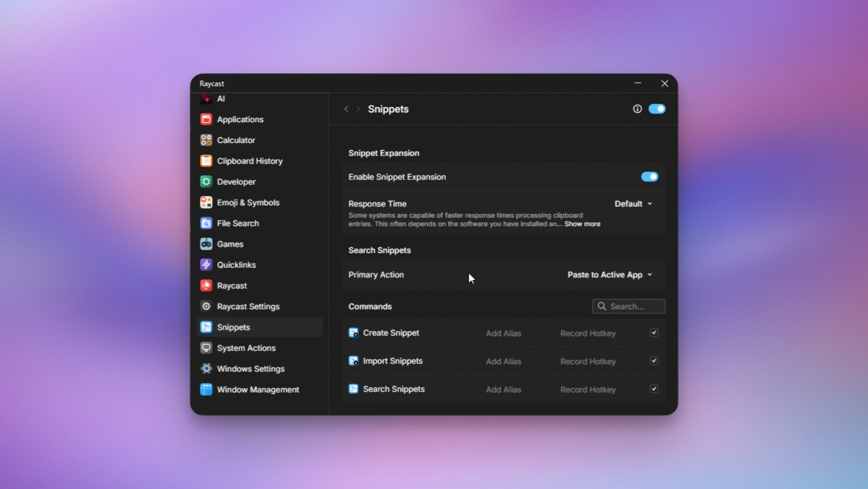Click Record Hotkey for Import Snippets
This screenshot has height=489, width=868.
tap(588, 361)
